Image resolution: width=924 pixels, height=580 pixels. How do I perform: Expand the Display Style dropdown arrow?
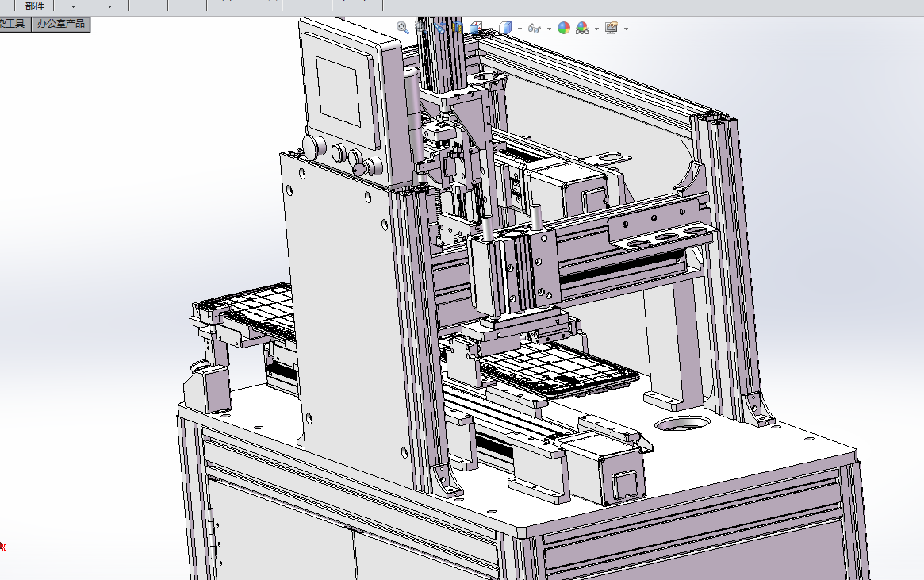(520, 29)
